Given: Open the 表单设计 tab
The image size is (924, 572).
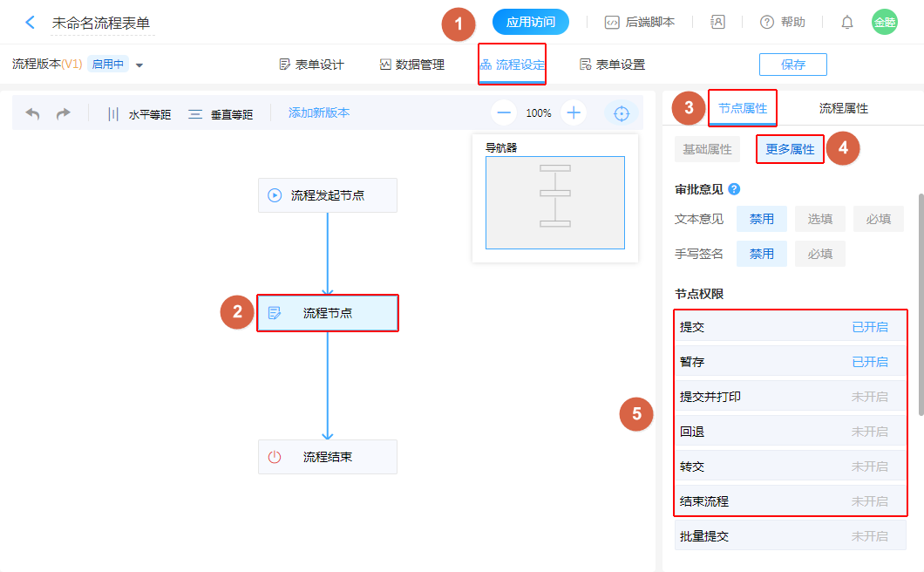Looking at the screenshot, I should (311, 65).
